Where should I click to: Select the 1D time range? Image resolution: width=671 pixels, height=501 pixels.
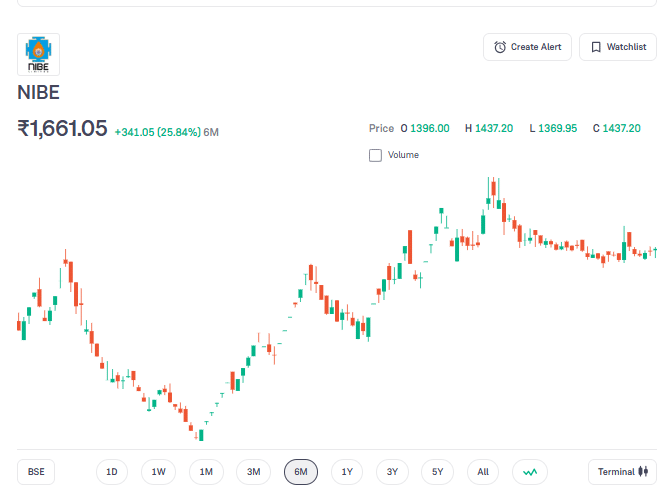(x=112, y=472)
